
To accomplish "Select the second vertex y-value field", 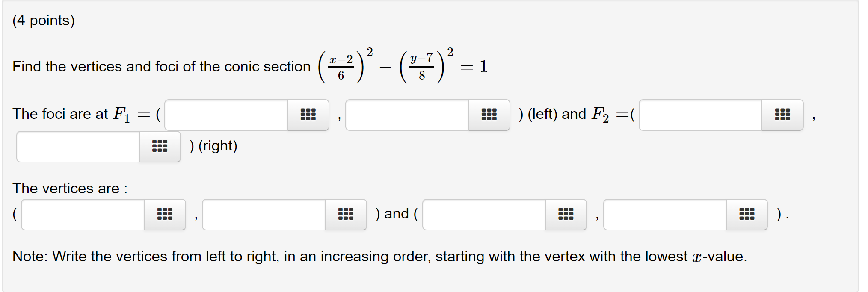I will 663,214.
